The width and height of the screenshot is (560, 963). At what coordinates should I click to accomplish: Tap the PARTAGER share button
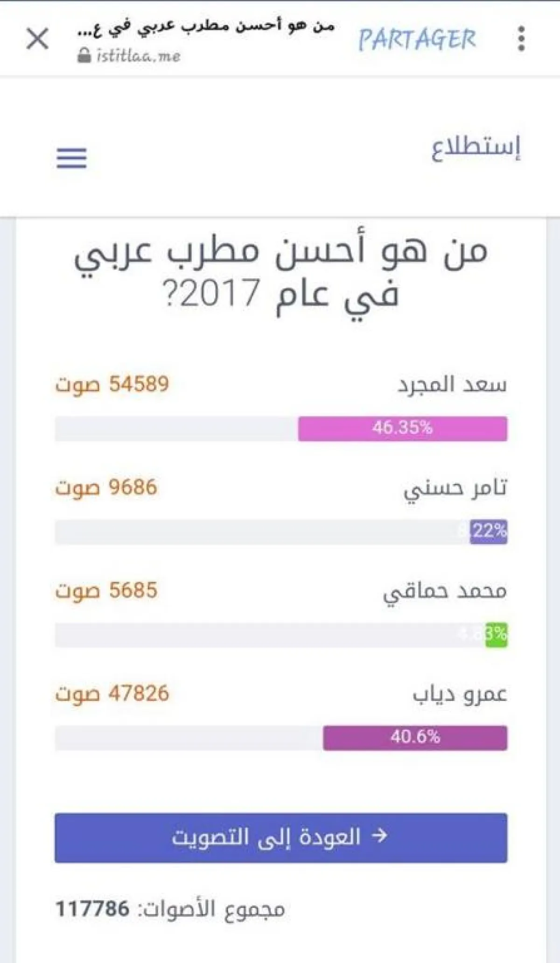pyautogui.click(x=417, y=39)
